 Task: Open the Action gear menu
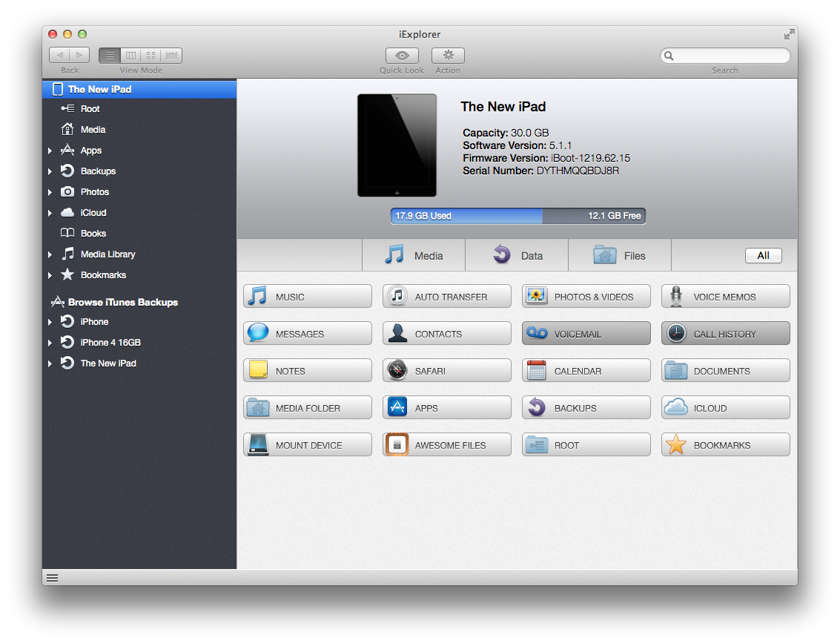[x=448, y=56]
